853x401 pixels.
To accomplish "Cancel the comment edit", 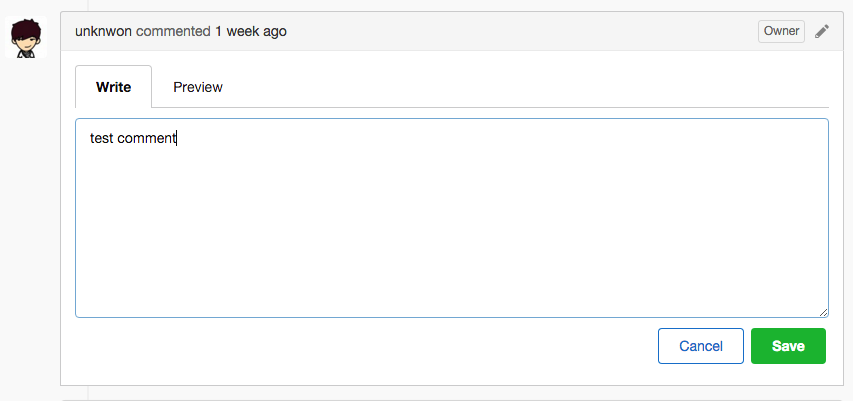I will pyautogui.click(x=701, y=346).
